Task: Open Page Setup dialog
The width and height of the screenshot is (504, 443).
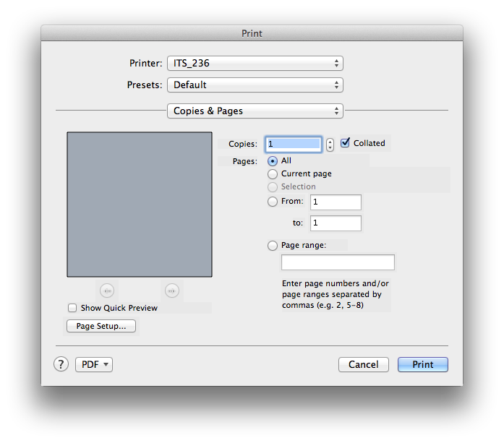Action: 101,326
